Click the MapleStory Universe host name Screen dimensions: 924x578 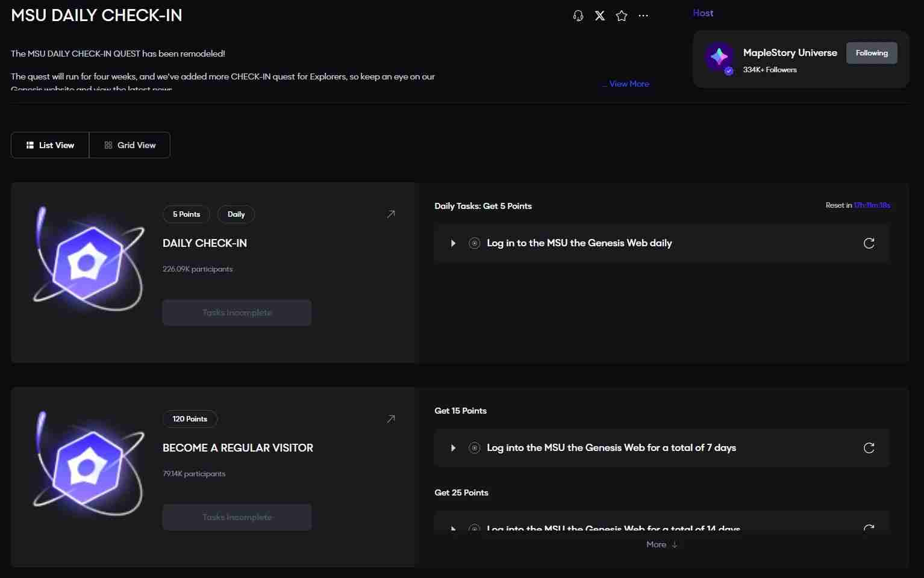pos(790,53)
